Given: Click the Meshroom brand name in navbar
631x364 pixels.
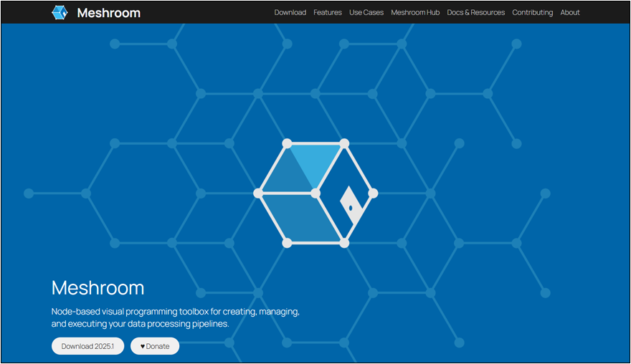Looking at the screenshot, I should (x=108, y=12).
